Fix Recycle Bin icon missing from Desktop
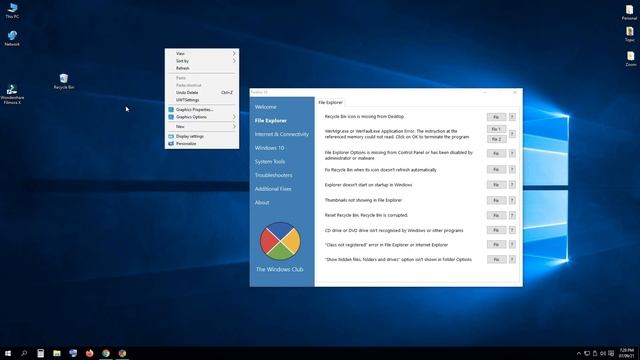This screenshot has height=360, width=640. pyautogui.click(x=496, y=117)
